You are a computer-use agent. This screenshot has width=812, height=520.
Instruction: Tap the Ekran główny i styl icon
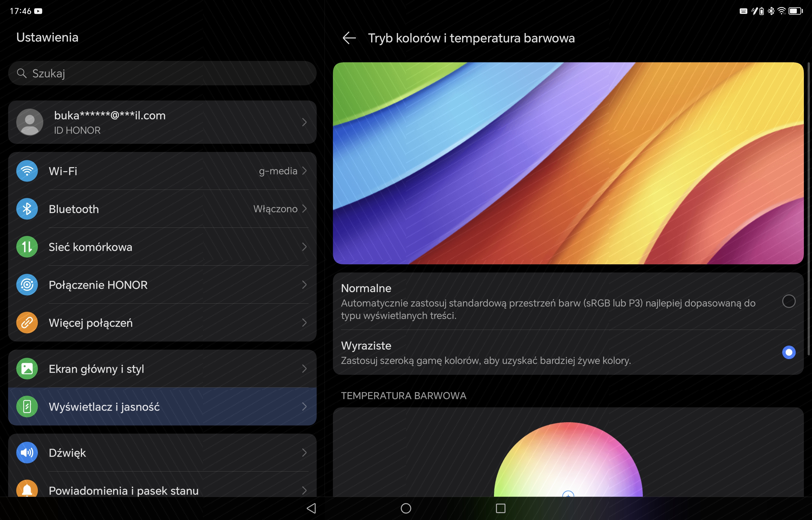coord(27,369)
